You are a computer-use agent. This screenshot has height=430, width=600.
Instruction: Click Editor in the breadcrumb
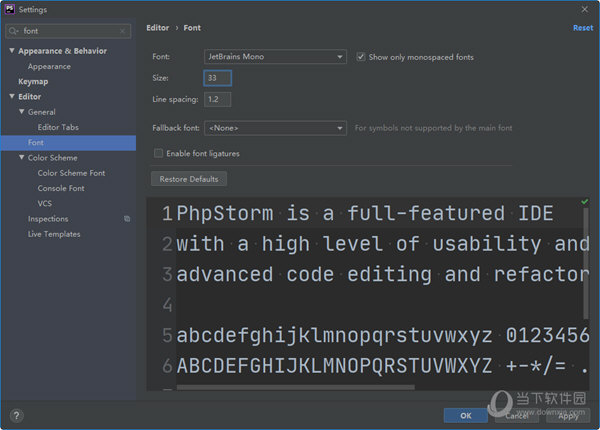(158, 28)
